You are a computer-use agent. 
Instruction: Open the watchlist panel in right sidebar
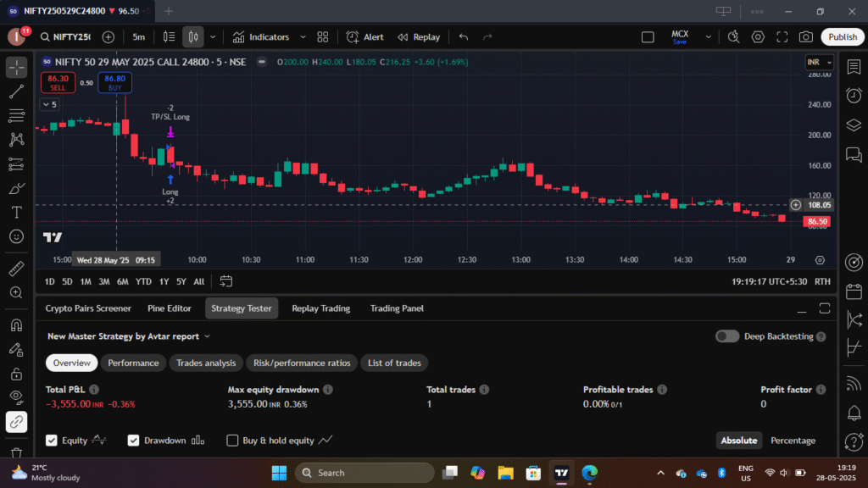pos(854,67)
